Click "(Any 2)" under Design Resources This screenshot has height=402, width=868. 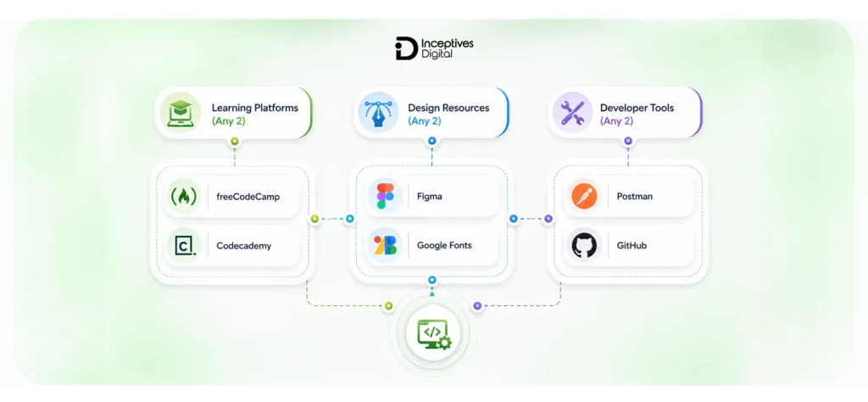point(425,121)
